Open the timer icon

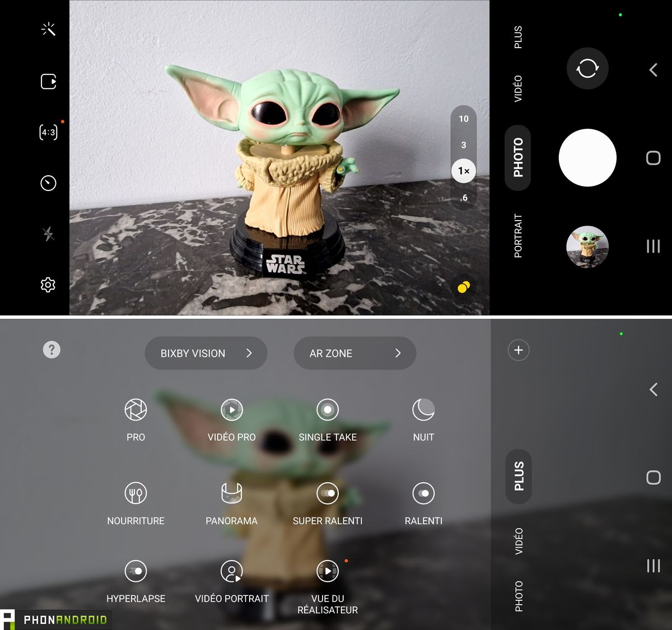pyautogui.click(x=49, y=183)
